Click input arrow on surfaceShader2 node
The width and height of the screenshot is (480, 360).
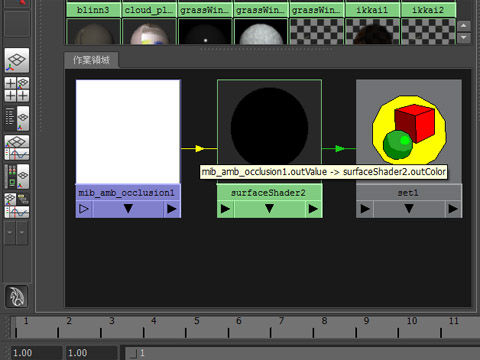tap(225, 209)
